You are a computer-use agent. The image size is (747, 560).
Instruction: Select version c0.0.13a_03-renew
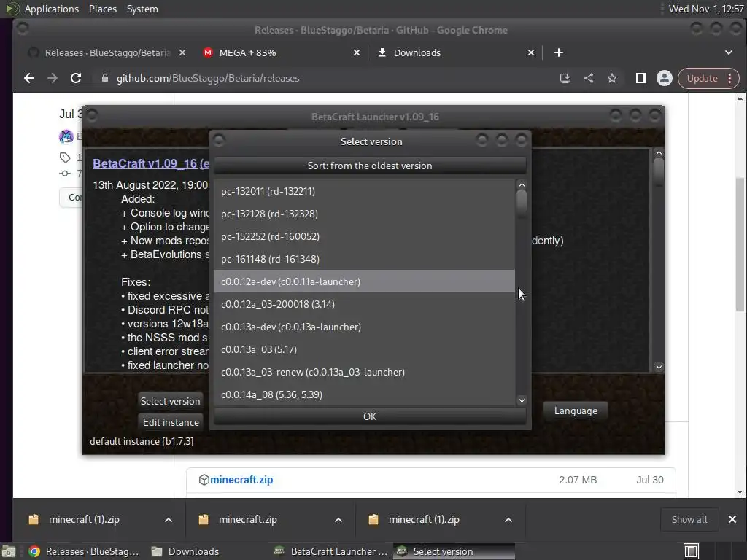364,372
